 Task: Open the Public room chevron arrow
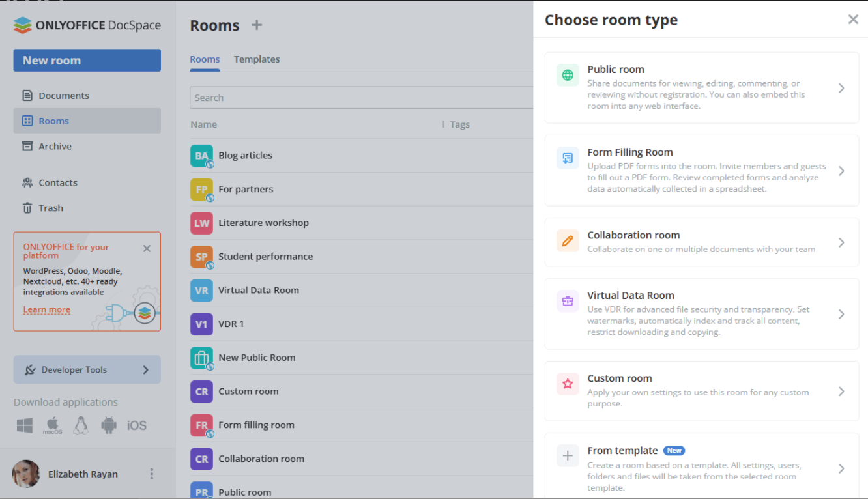tap(841, 88)
